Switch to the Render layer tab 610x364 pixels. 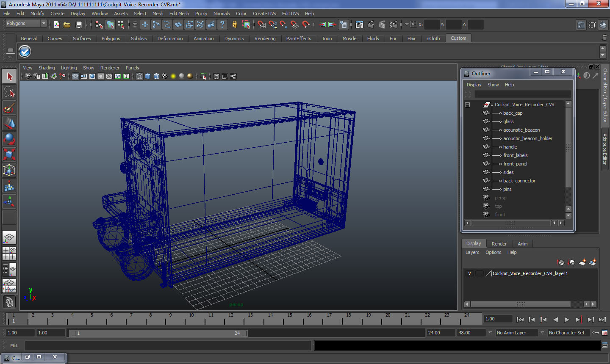[499, 244]
